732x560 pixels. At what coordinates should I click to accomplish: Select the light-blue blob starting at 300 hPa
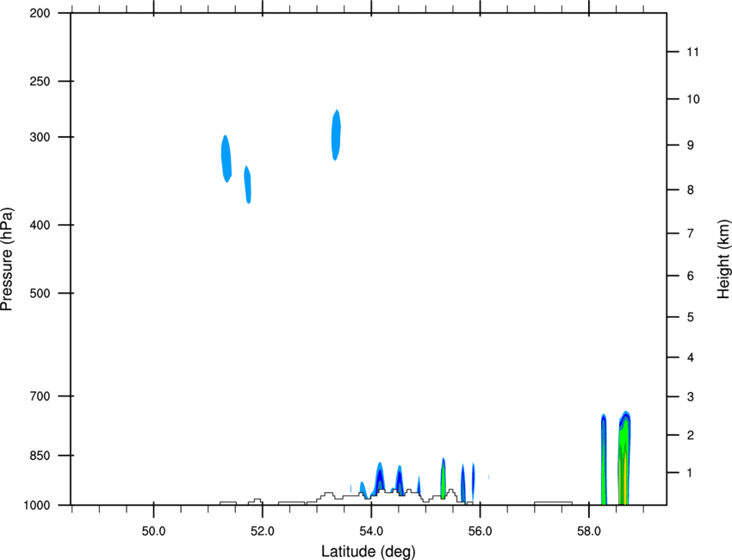point(226,159)
